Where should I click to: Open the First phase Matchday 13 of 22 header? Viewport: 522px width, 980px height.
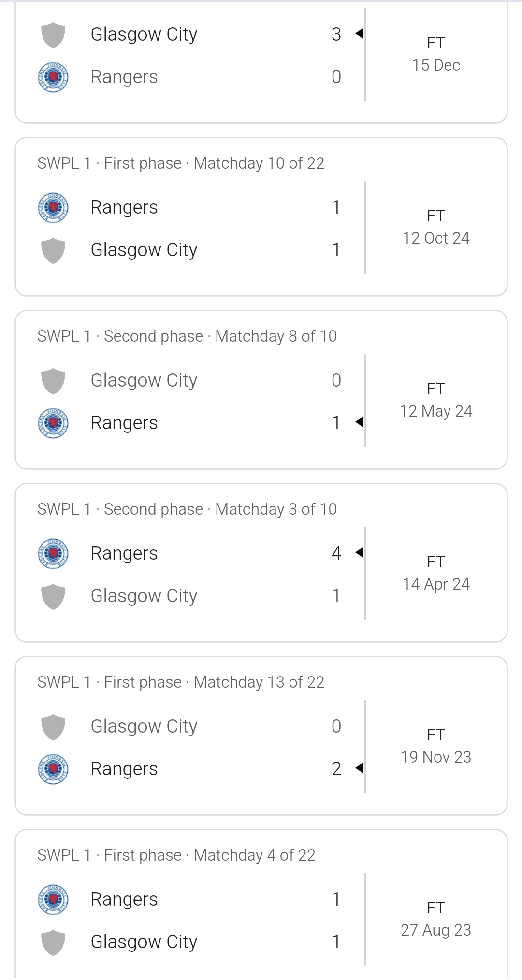click(x=181, y=682)
